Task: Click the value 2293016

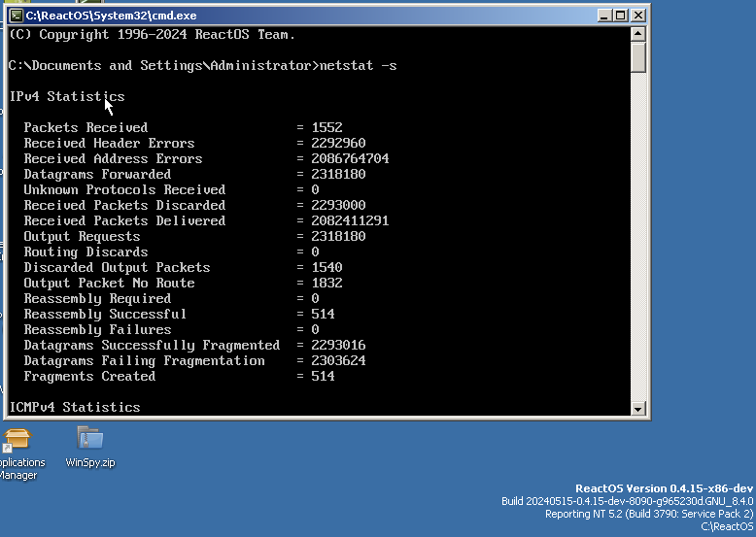Action: pyautogui.click(x=338, y=345)
